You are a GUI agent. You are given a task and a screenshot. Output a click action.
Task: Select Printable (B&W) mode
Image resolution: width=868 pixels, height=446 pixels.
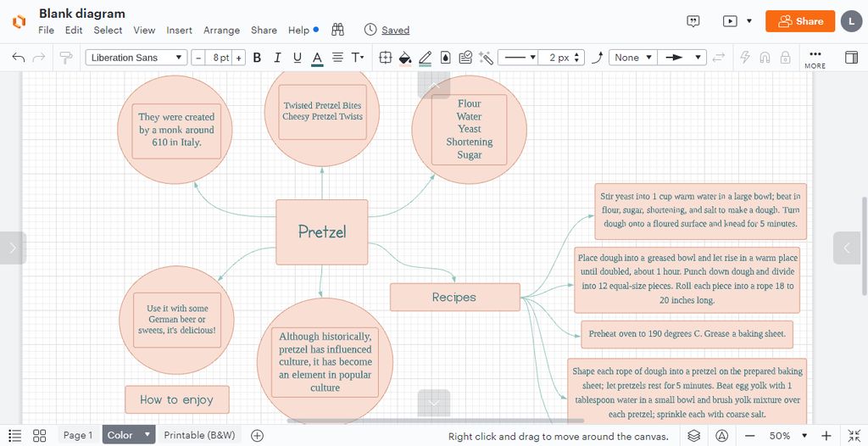coord(199,436)
